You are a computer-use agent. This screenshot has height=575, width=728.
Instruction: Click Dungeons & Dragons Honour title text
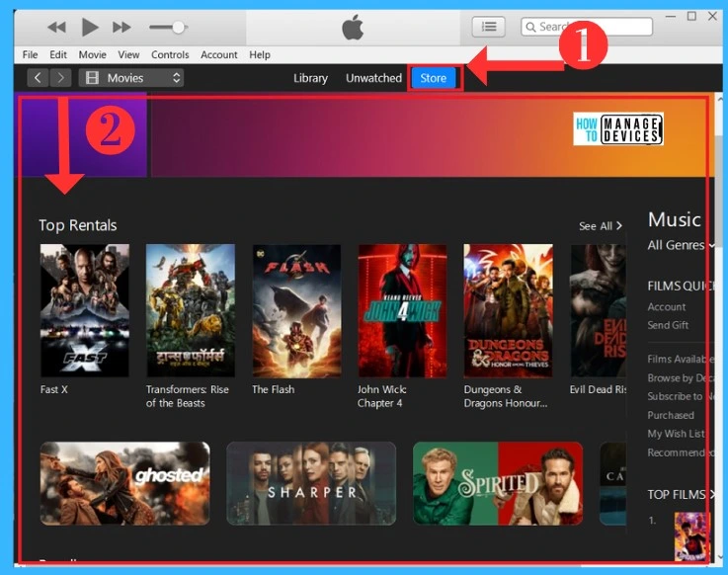point(506,396)
